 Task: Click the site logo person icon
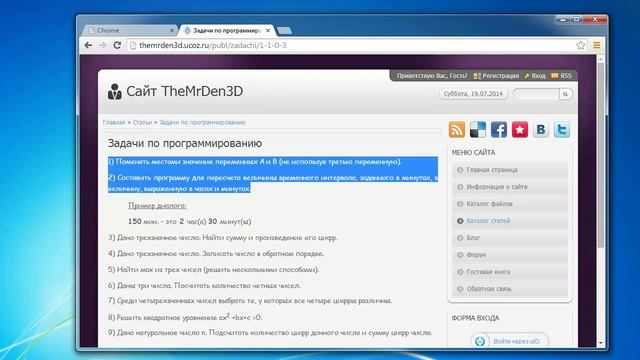click(114, 91)
